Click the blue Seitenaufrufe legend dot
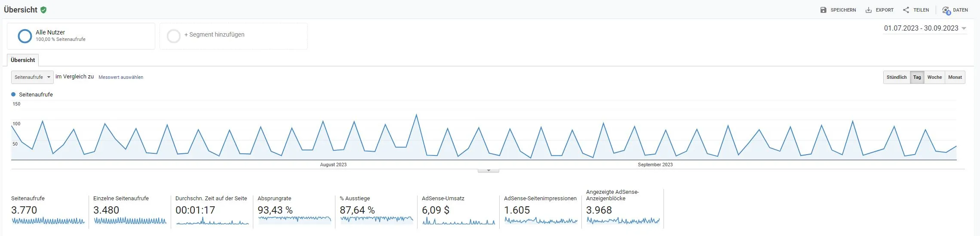Image resolution: width=980 pixels, height=236 pixels. pyautogui.click(x=13, y=94)
